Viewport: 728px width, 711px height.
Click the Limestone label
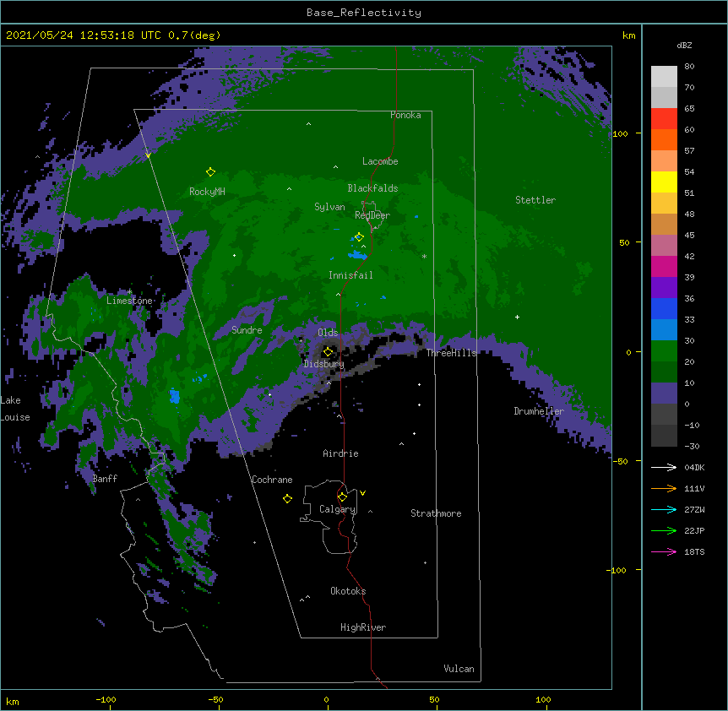[129, 301]
